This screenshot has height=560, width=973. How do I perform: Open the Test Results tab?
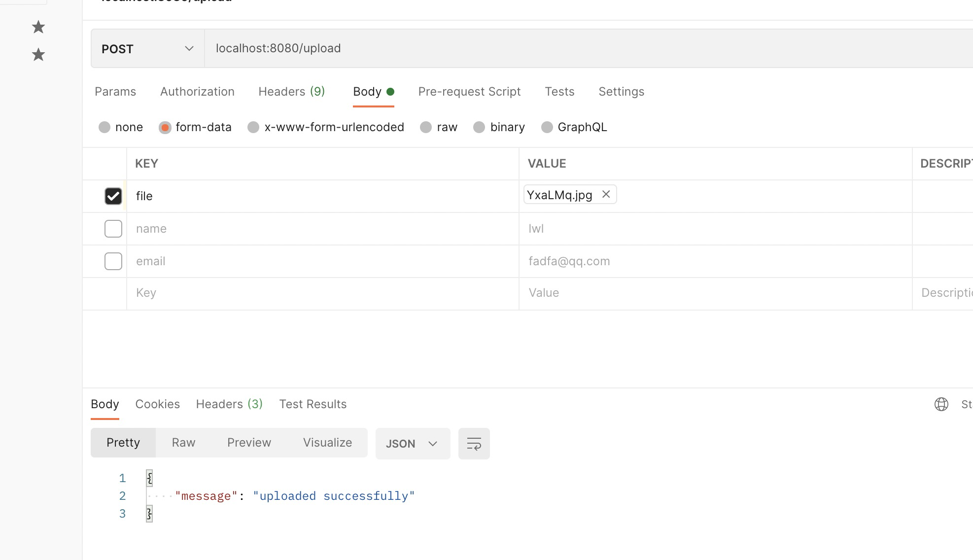tap(313, 404)
